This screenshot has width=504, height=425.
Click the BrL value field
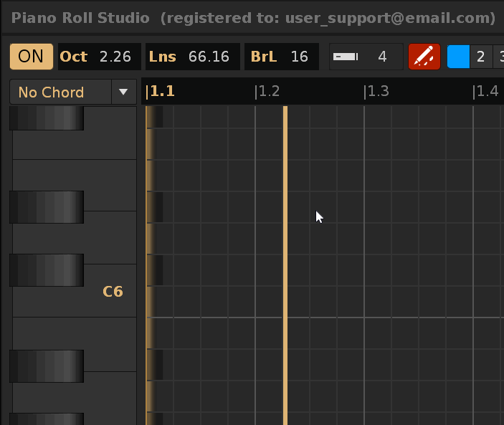click(x=299, y=57)
